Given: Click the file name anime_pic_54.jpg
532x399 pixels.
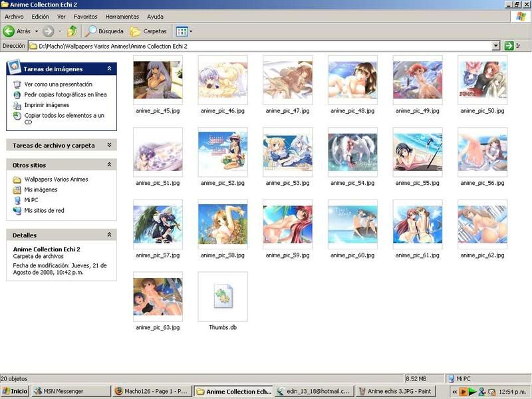Looking at the screenshot, I should coord(352,184).
